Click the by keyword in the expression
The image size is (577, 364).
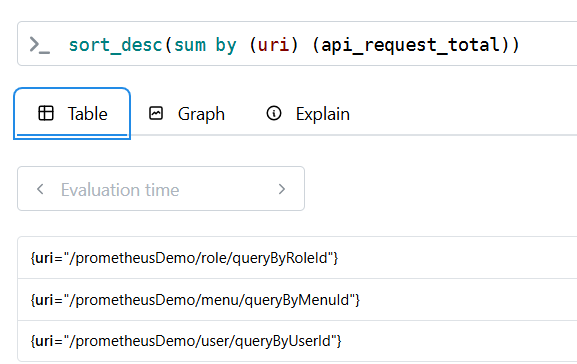226,46
